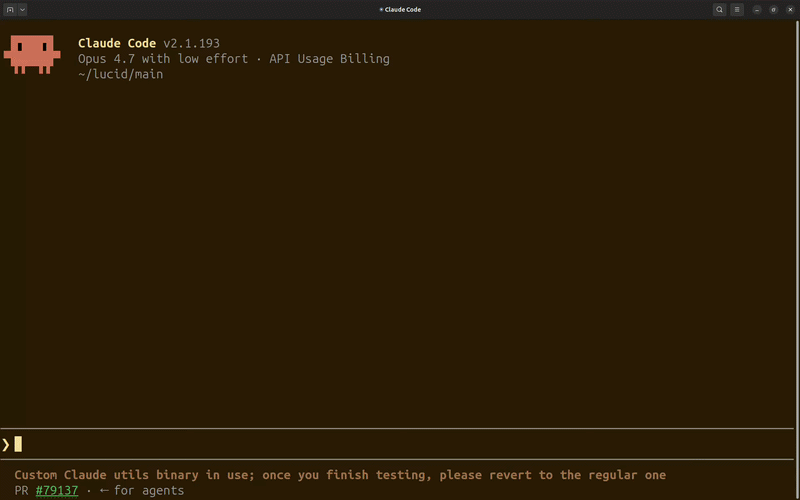
Task: Open PR #79137 link
Action: click(x=57, y=491)
